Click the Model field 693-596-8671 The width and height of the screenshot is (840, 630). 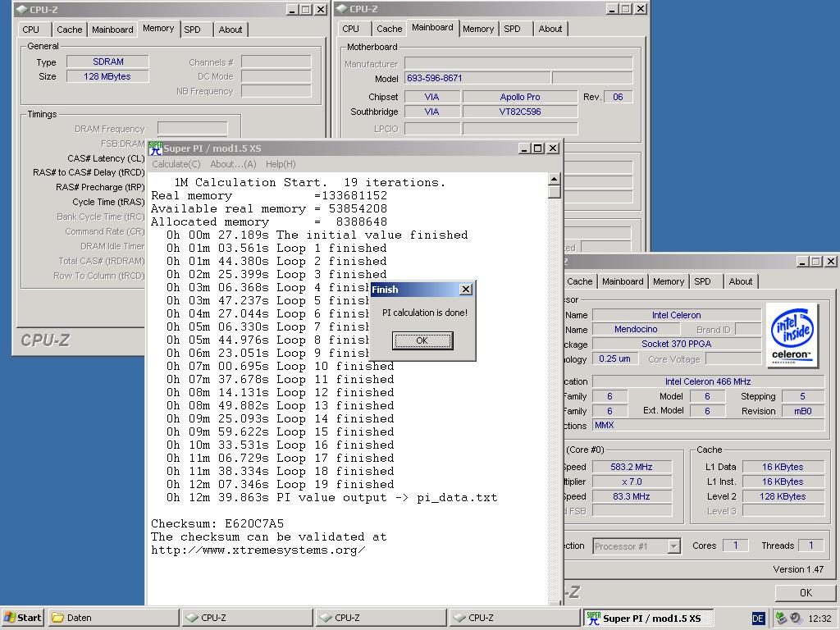pyautogui.click(x=477, y=78)
